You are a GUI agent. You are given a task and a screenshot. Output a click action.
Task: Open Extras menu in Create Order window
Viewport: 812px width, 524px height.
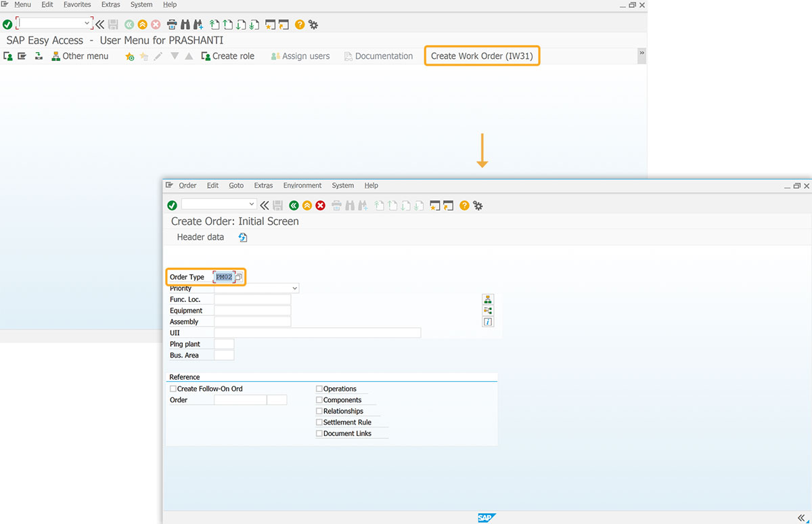point(263,185)
